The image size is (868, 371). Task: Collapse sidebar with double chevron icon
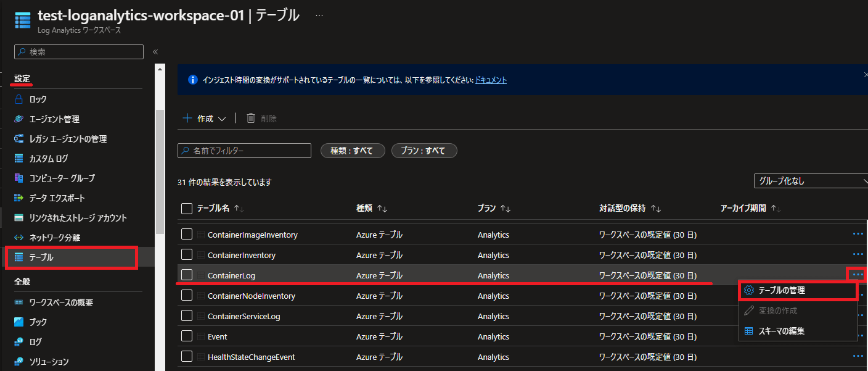click(155, 52)
